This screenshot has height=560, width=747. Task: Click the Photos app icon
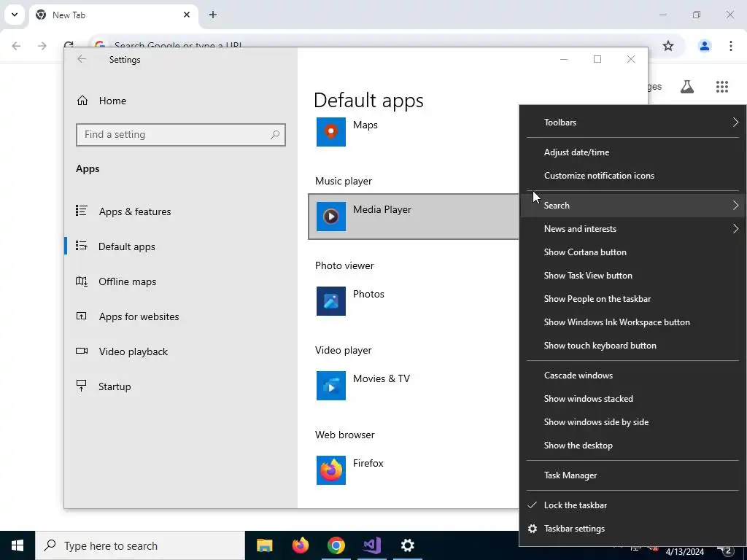click(330, 301)
